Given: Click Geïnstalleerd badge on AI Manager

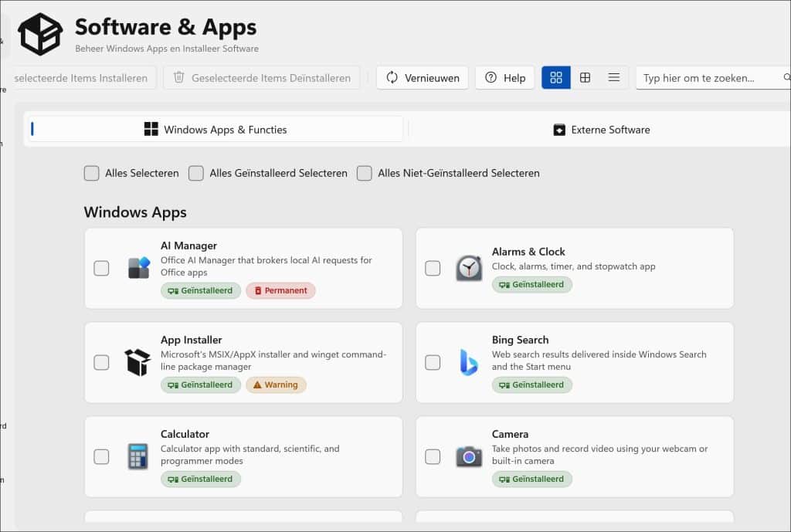Looking at the screenshot, I should [x=201, y=290].
